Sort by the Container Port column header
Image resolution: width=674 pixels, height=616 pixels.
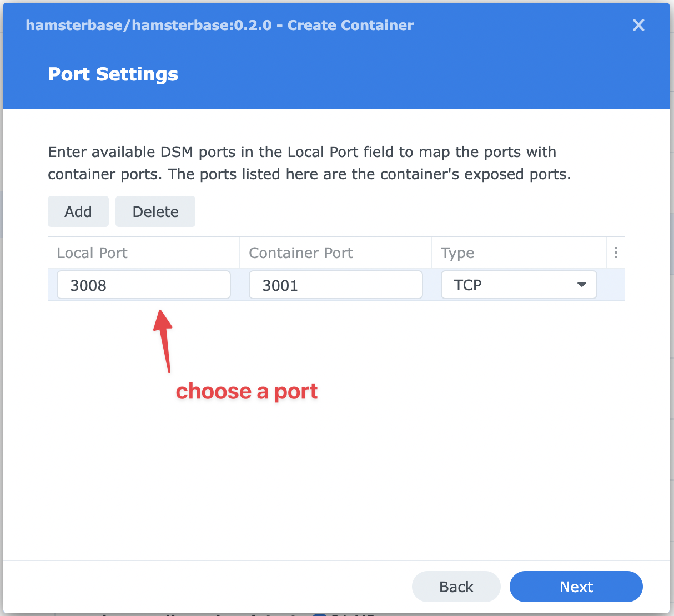coord(301,253)
